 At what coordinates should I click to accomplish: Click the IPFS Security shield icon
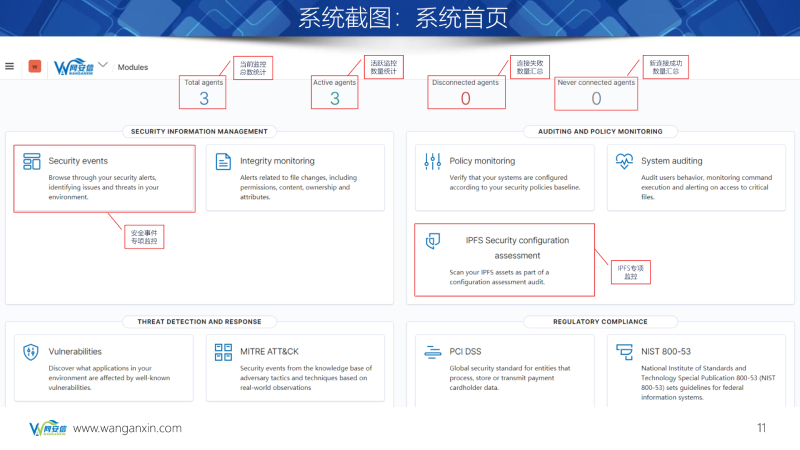coord(433,241)
